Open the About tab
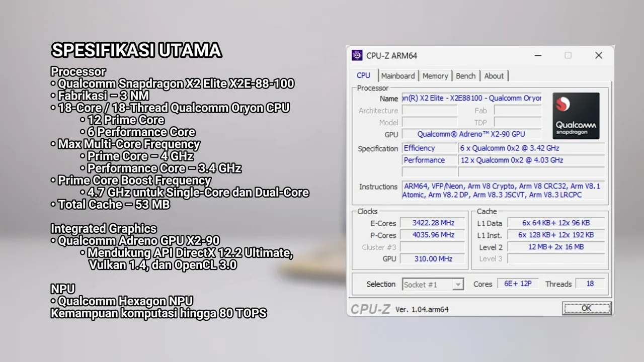644x362 pixels. 494,76
